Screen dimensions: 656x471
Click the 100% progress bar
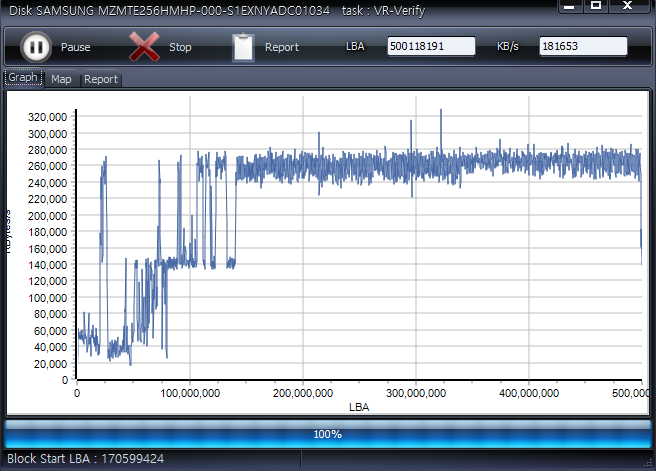[x=328, y=434]
